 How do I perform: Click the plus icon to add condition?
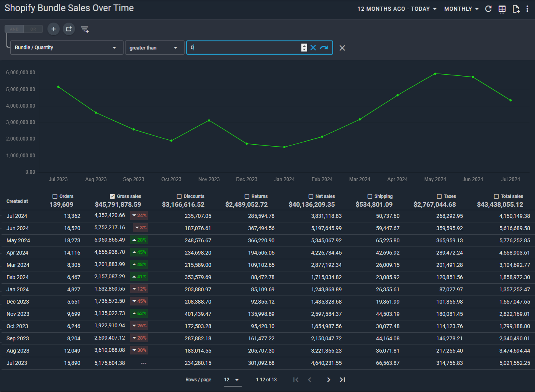coord(54,29)
